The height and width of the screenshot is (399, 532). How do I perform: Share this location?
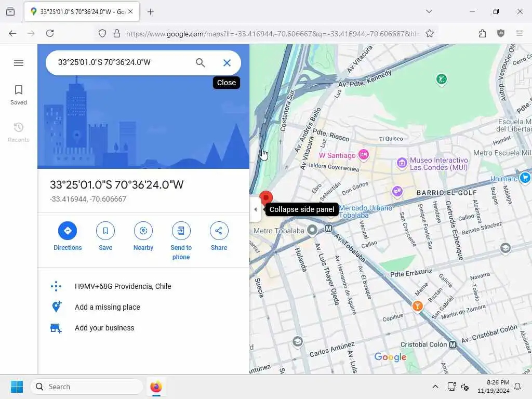pyautogui.click(x=219, y=236)
